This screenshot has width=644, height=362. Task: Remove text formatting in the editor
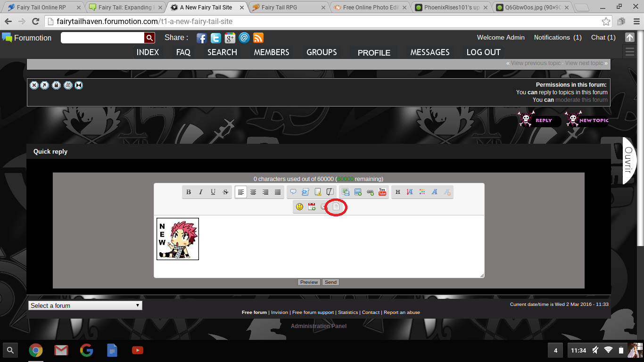(x=447, y=192)
